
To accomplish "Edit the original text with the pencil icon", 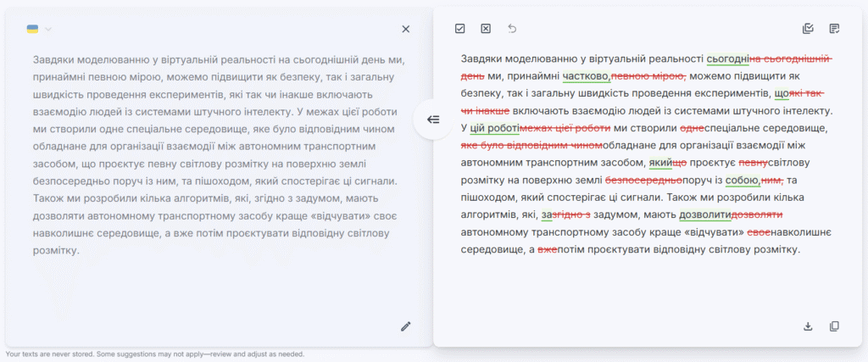I will click(405, 326).
